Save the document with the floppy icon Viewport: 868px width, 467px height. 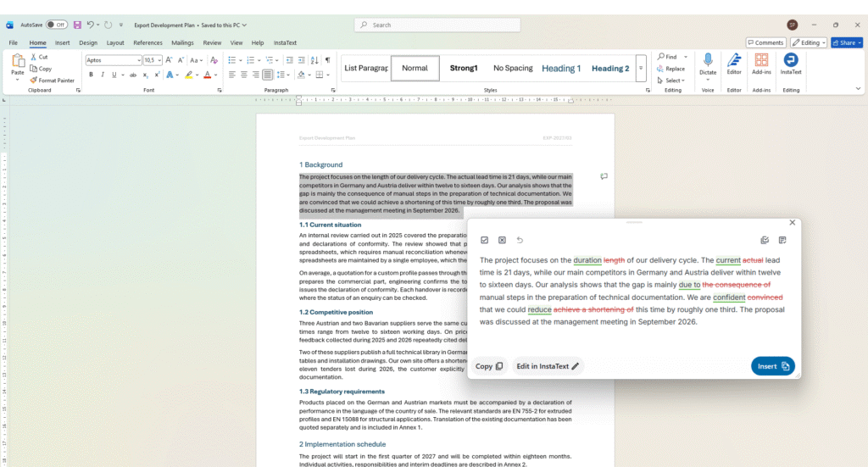(x=77, y=25)
